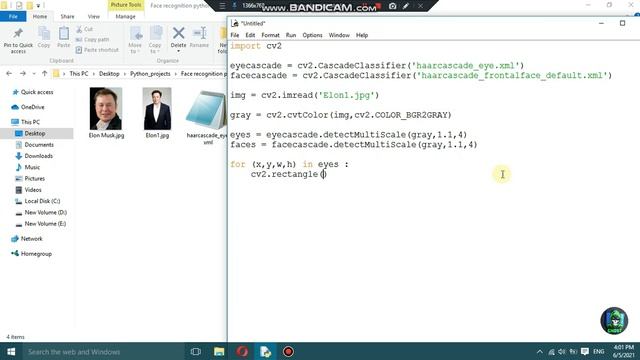This screenshot has height=360, width=640.
Task: Select Documents in navigation pane
Action: point(39,144)
